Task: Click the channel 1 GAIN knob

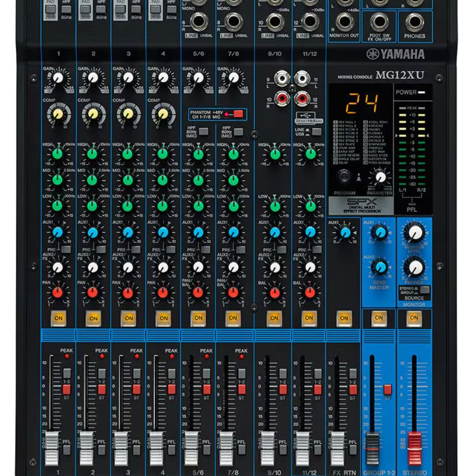Action: [58, 77]
